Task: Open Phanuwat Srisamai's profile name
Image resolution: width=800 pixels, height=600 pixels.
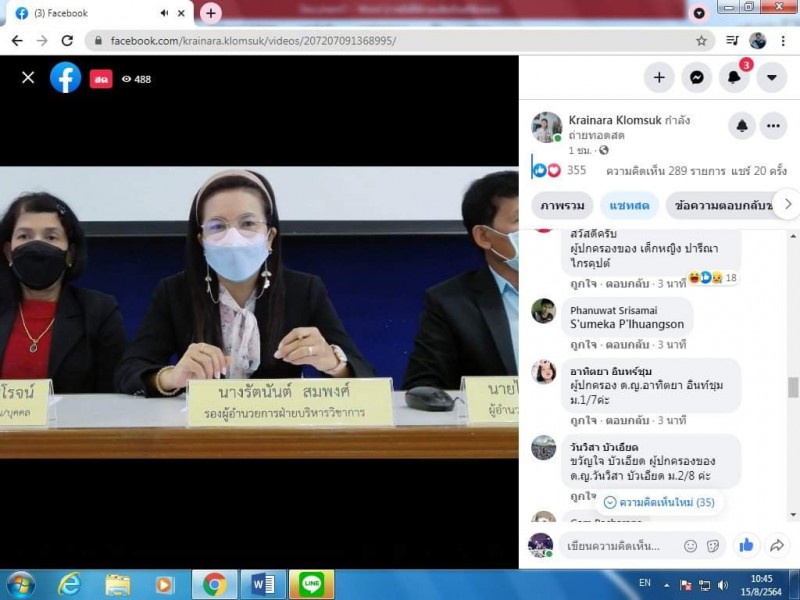Action: (613, 310)
